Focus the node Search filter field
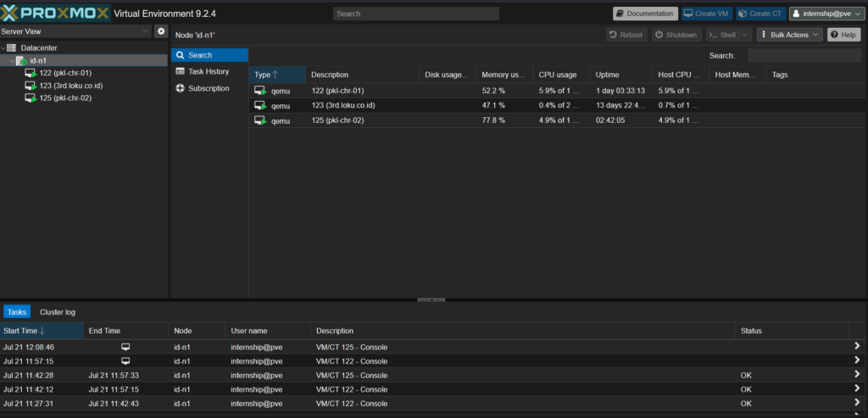Screen dimensions: 868x418 804,55
